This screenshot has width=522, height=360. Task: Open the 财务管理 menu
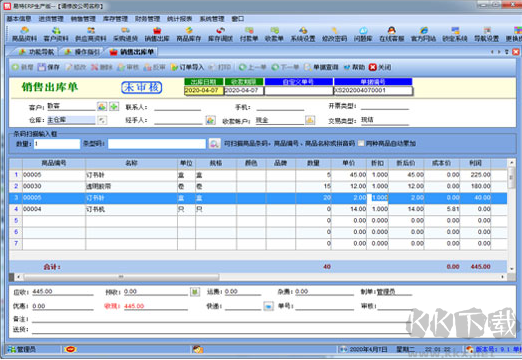(x=147, y=19)
